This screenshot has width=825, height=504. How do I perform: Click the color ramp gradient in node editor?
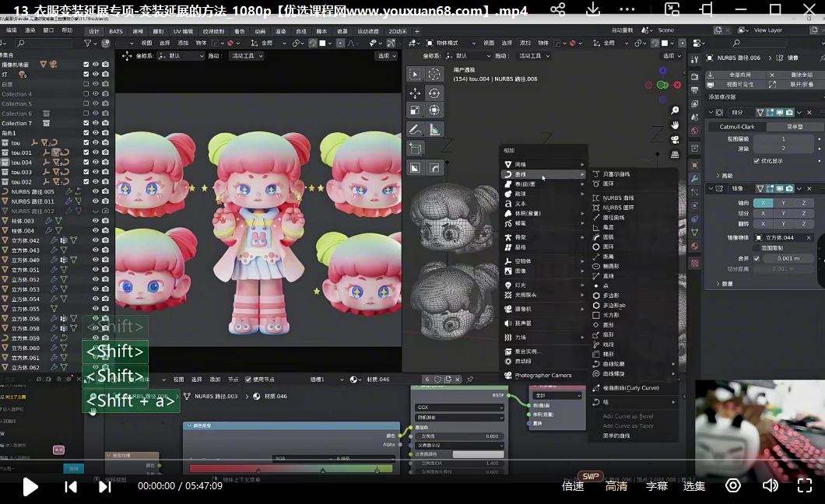point(291,468)
